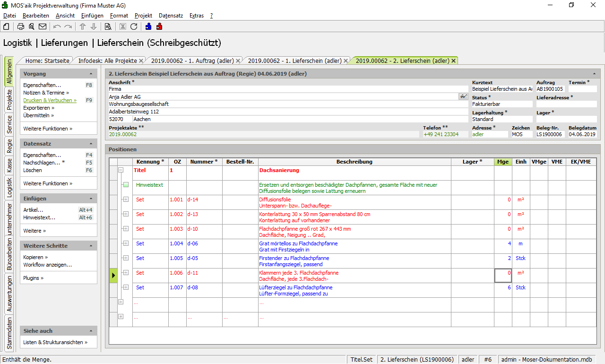
Task: Collapse the Vorgang panel header arrow
Action: pos(91,74)
